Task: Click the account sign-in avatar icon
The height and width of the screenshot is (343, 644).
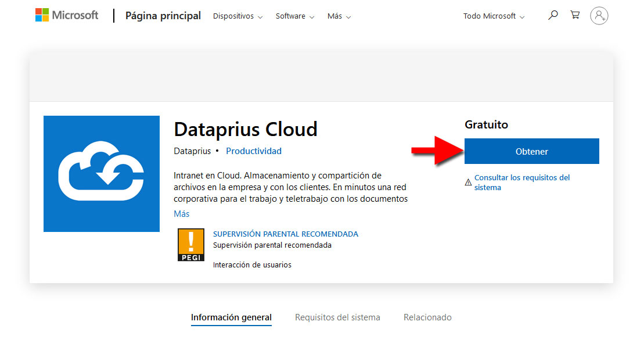Action: 599,16
